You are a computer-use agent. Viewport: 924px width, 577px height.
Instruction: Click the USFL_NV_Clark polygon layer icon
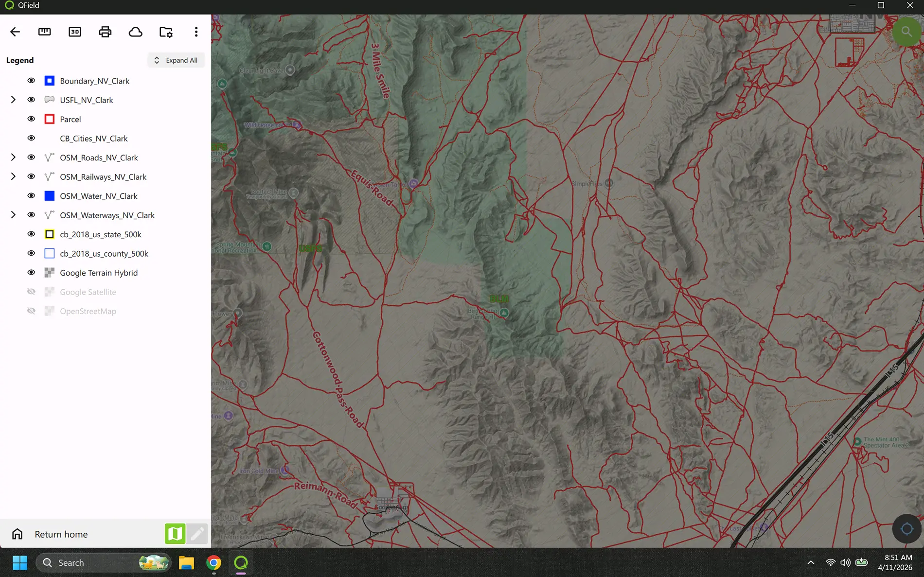click(x=49, y=100)
